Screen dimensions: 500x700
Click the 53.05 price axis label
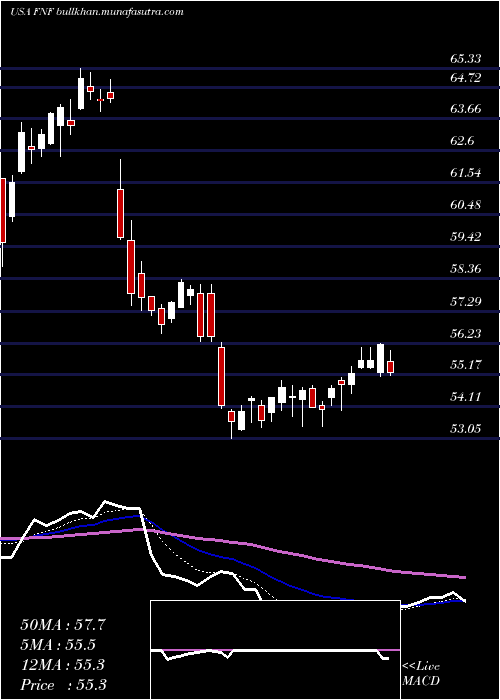point(465,429)
